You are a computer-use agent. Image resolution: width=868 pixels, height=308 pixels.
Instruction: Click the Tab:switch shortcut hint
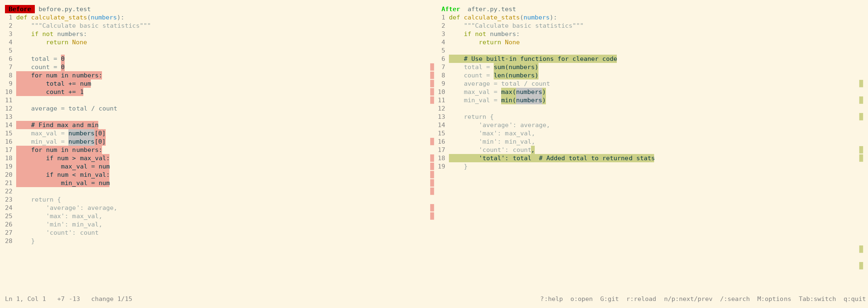817,299
